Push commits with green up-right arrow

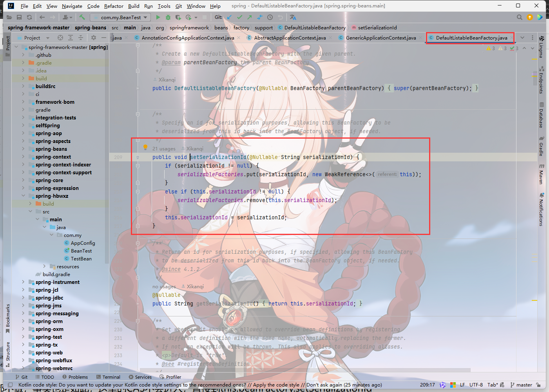(x=250, y=17)
